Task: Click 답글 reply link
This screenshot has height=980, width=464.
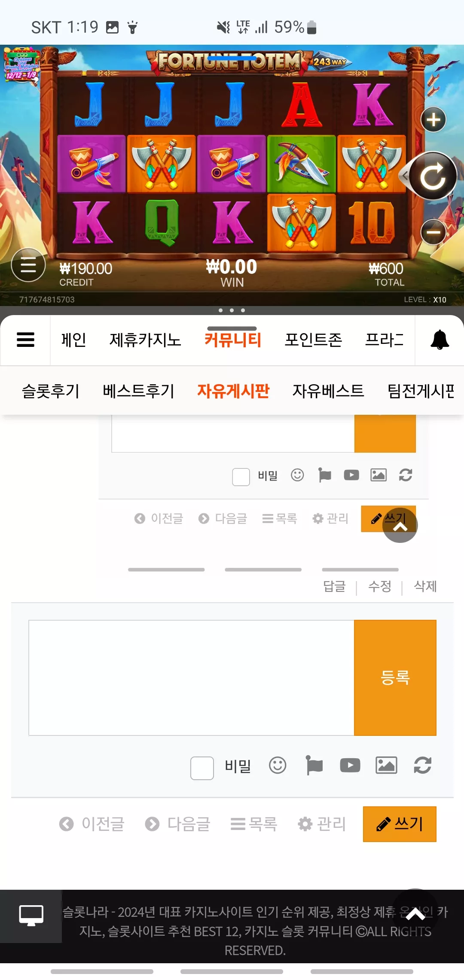Action: (x=334, y=586)
